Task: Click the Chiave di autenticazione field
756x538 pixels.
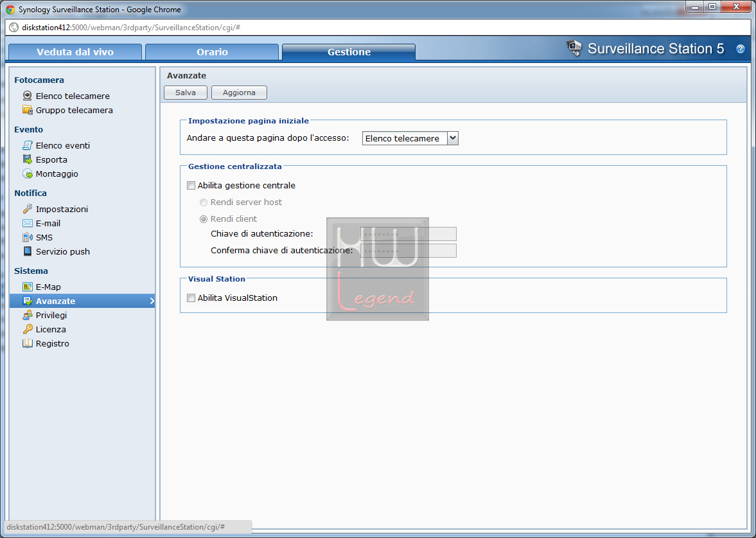Action: [x=409, y=234]
